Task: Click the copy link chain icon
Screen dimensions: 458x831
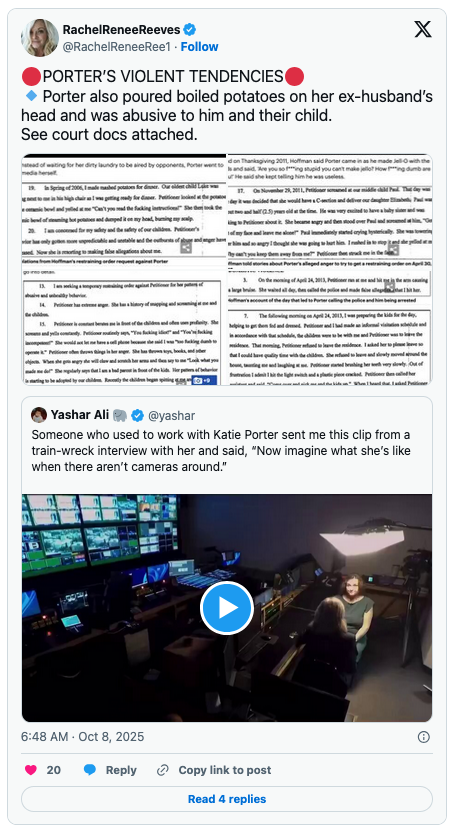Action: pos(163,770)
